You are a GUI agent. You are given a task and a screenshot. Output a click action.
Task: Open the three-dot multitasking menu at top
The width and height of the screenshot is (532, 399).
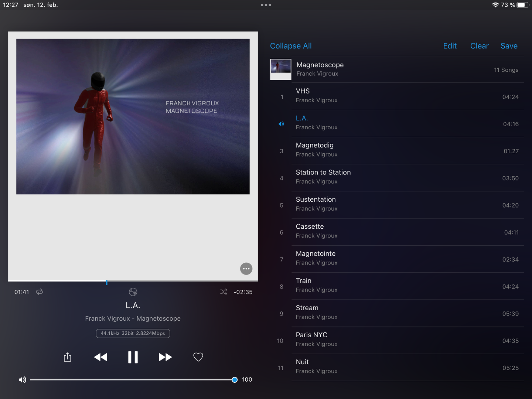(266, 5)
